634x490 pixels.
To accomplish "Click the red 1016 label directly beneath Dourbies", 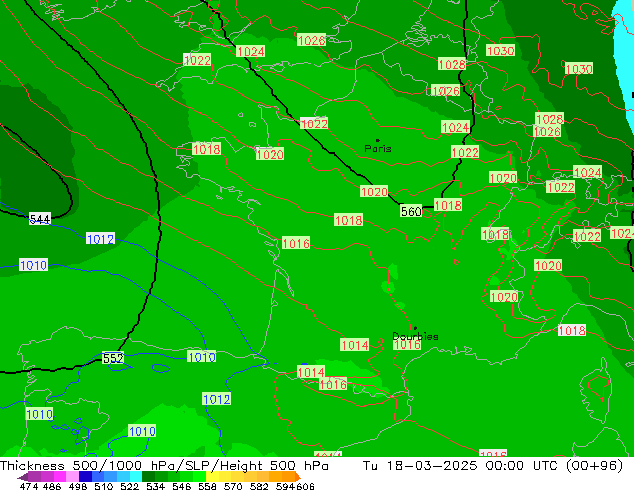I will point(407,344).
